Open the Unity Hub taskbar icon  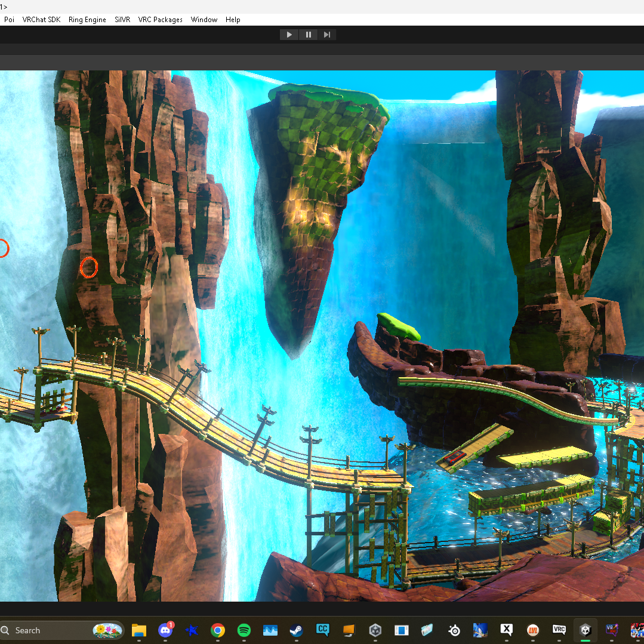click(375, 630)
